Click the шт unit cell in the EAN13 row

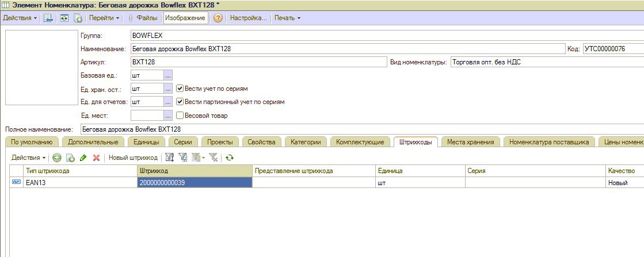pos(420,183)
